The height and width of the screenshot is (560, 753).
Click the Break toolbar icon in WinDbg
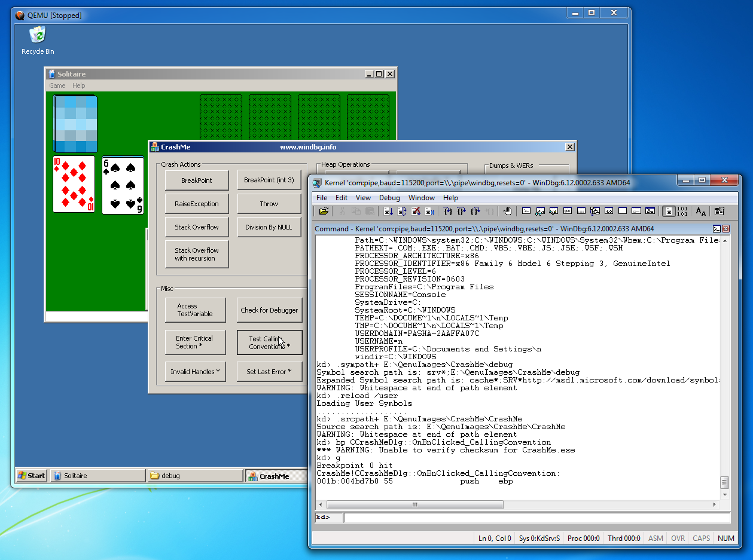click(x=429, y=211)
